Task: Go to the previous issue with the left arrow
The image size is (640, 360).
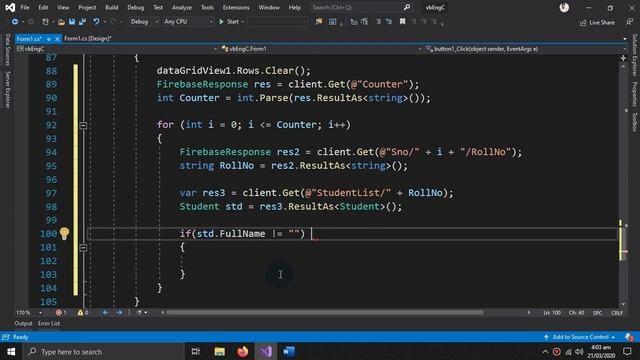Action: coord(105,313)
